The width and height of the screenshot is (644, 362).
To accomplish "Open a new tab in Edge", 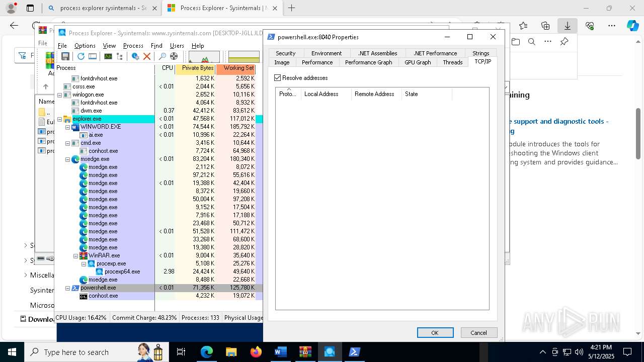I will click(x=291, y=8).
